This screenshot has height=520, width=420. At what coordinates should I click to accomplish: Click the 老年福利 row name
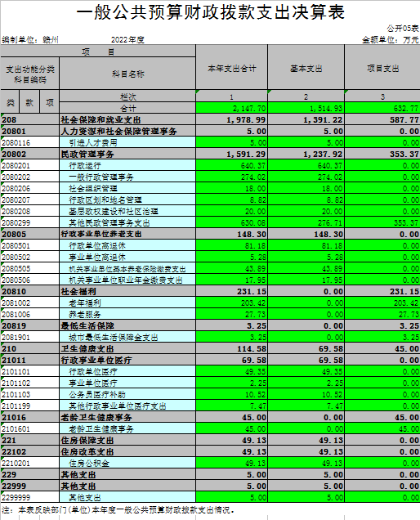(127, 303)
